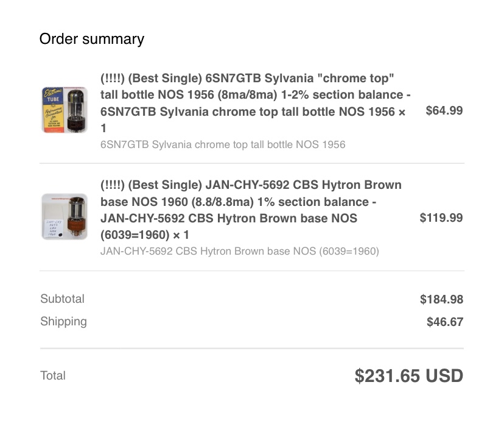Select the JAN-CHY-5692 CBS Hytron product title
Image resolution: width=504 pixels, height=435 pixels.
(251, 210)
